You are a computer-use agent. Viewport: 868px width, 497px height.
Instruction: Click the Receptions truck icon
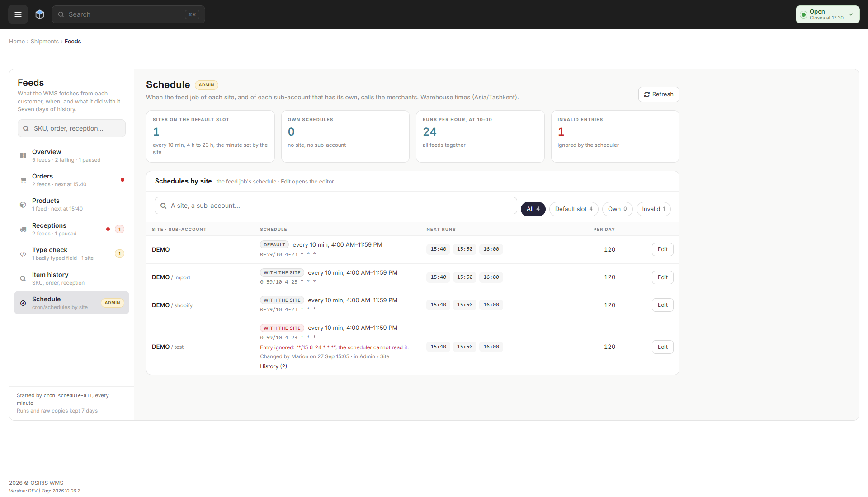[23, 229]
